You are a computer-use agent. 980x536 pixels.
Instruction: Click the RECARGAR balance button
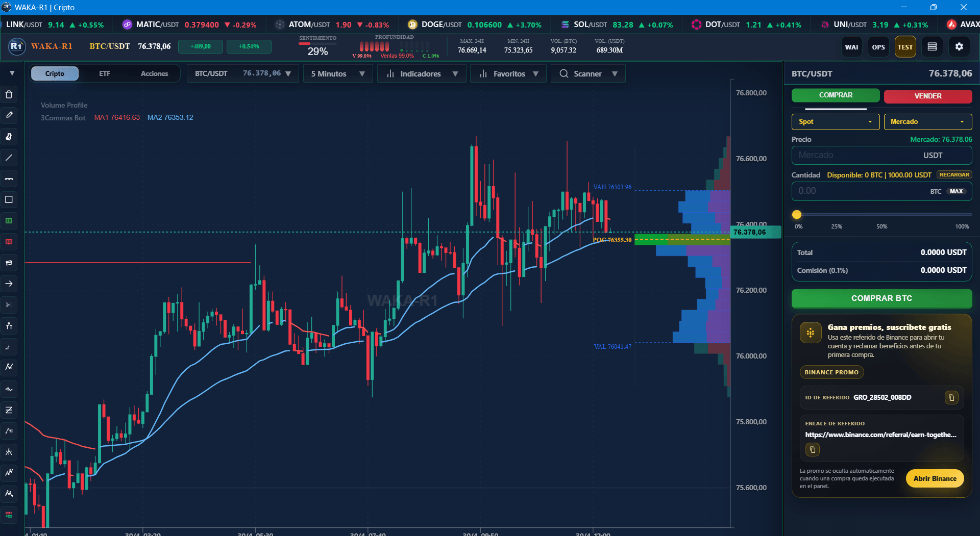click(954, 174)
